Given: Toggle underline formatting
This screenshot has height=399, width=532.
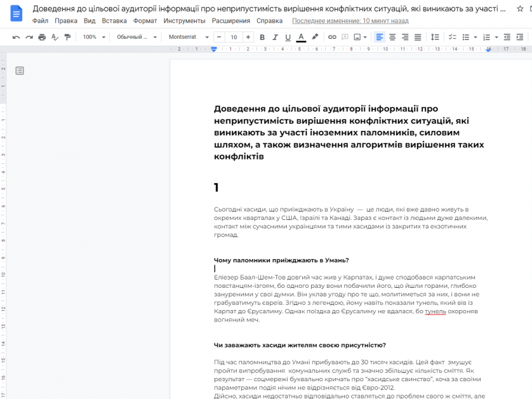Looking at the screenshot, I should click(x=288, y=37).
